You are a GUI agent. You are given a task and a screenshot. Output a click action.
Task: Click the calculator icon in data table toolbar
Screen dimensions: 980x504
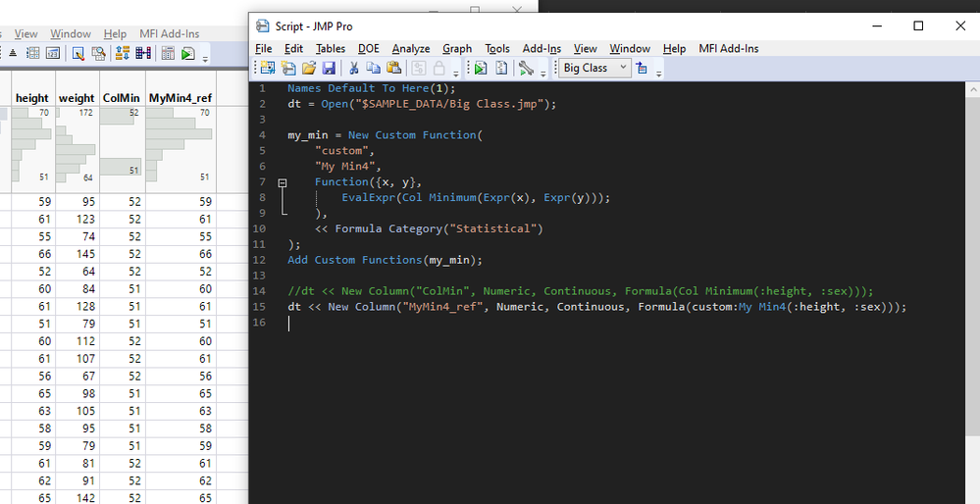168,53
